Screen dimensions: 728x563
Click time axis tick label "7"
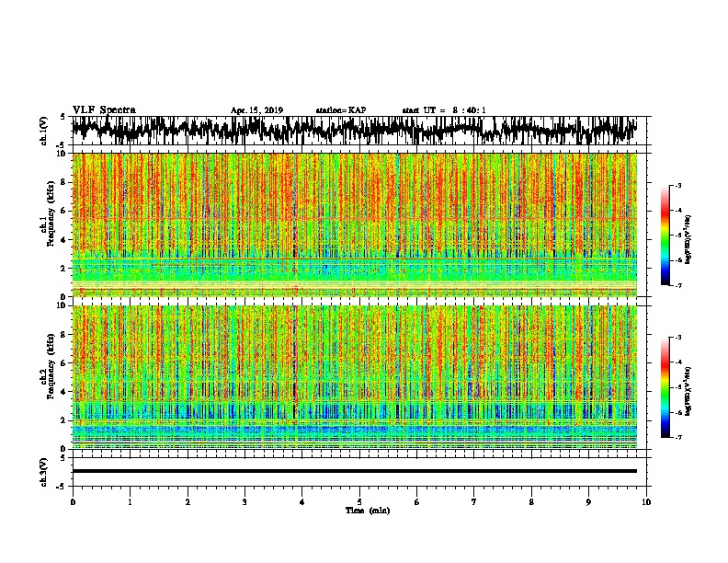point(474,502)
